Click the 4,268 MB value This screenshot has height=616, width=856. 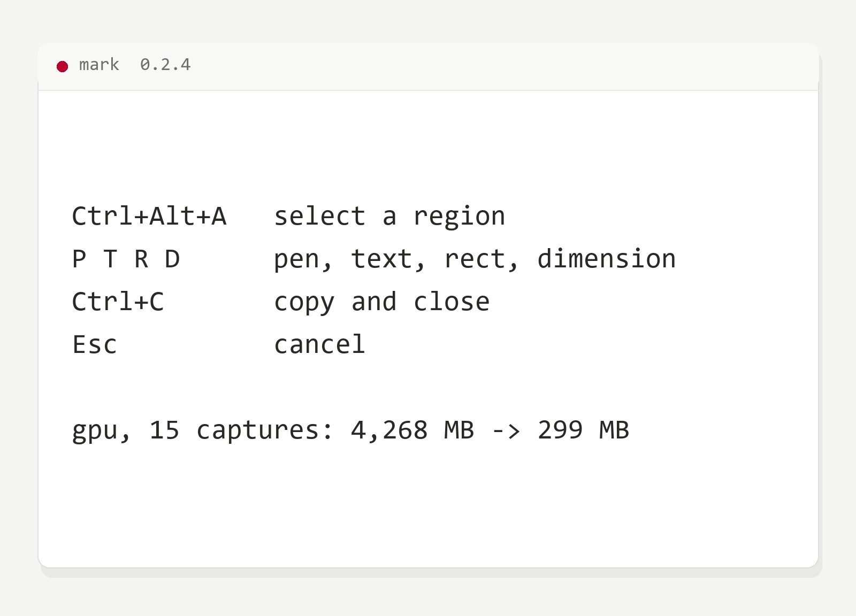[x=412, y=430]
